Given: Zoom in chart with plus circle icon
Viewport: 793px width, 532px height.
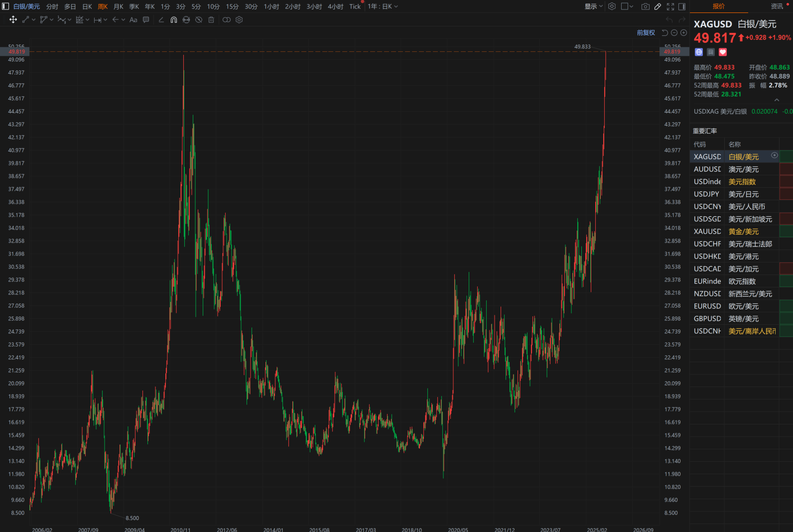Looking at the screenshot, I should click(683, 33).
